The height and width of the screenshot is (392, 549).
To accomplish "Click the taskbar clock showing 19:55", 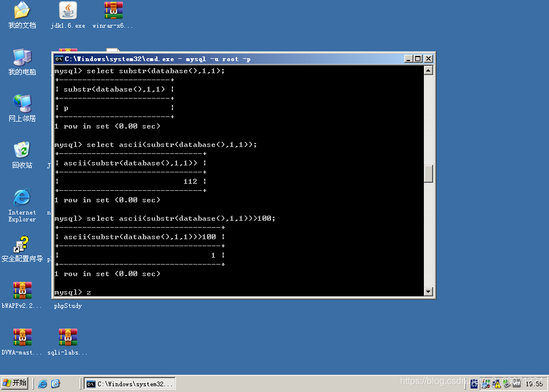I will (x=534, y=384).
